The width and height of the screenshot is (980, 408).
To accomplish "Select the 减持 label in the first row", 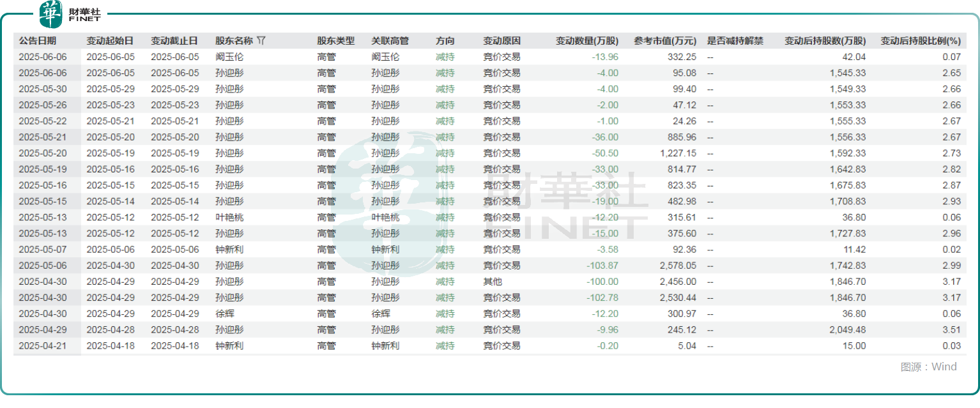I will coord(446,56).
